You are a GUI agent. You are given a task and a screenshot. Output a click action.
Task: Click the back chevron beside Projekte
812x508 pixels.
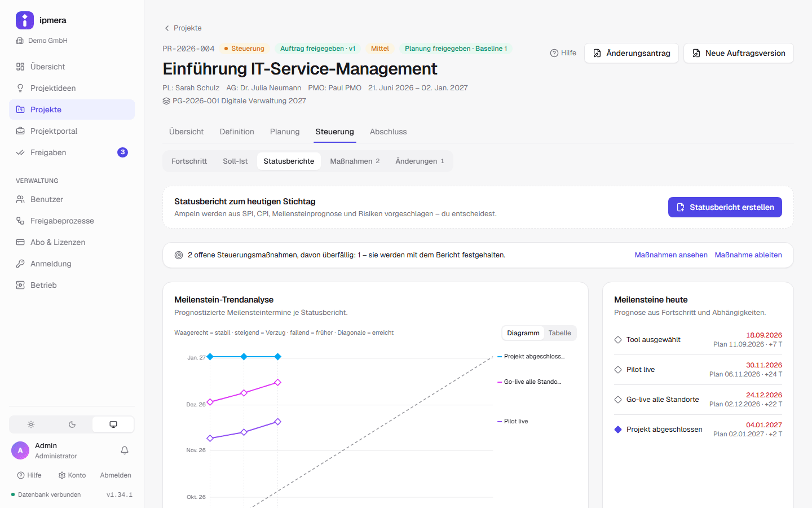pos(167,28)
